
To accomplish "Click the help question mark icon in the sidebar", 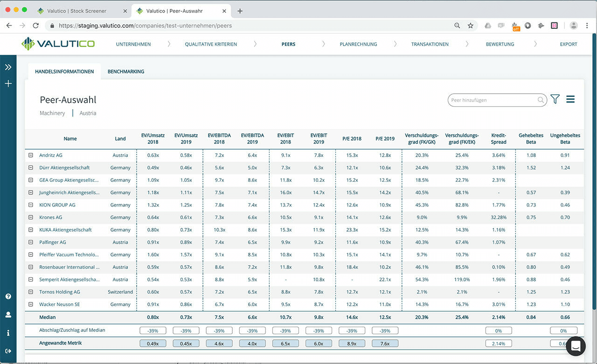I will click(x=8, y=296).
